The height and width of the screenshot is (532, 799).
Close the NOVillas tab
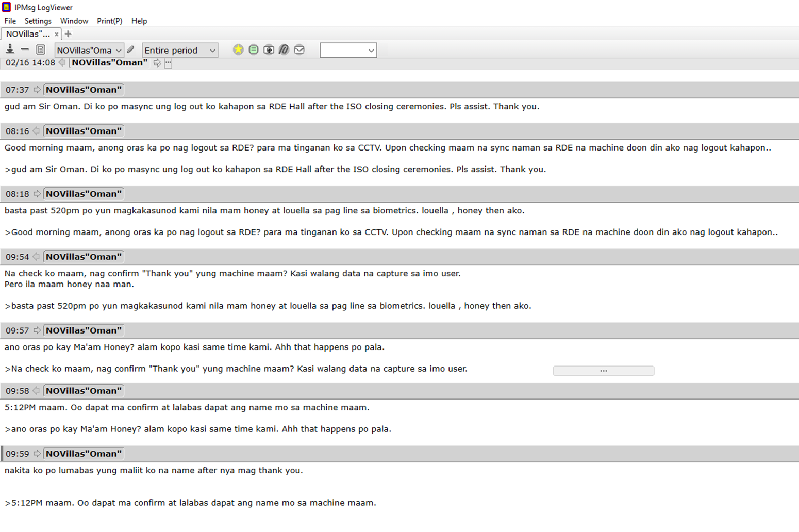(56, 34)
